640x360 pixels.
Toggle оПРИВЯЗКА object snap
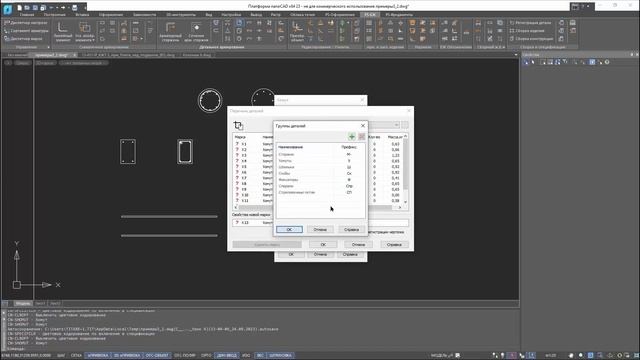(x=98, y=356)
